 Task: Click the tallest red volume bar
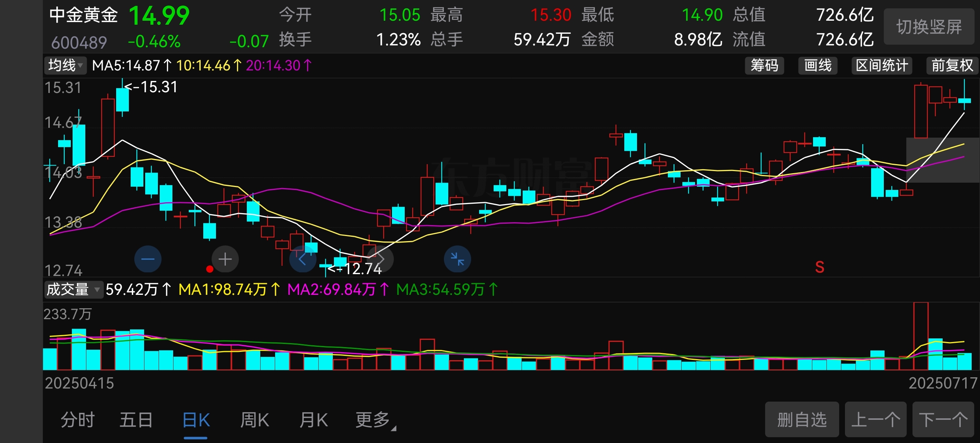[920, 336]
